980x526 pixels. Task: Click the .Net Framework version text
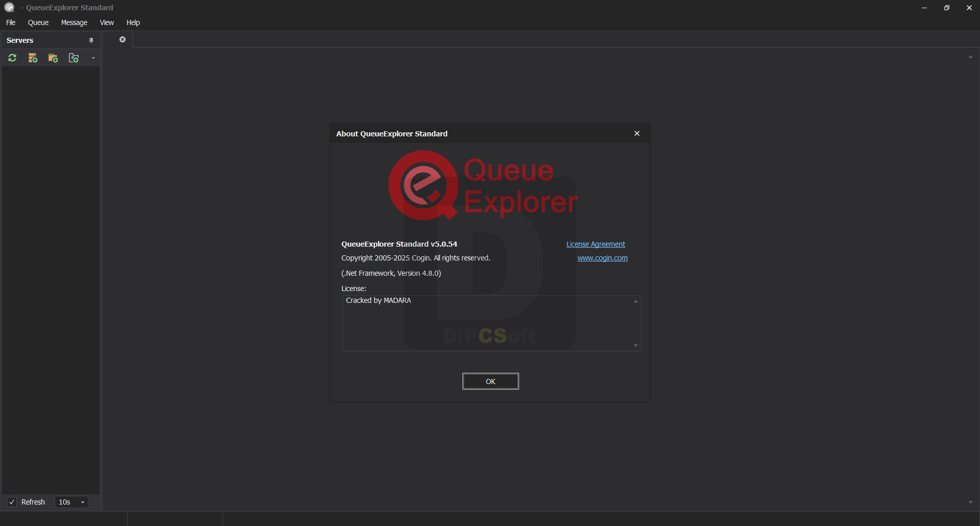tap(391, 273)
